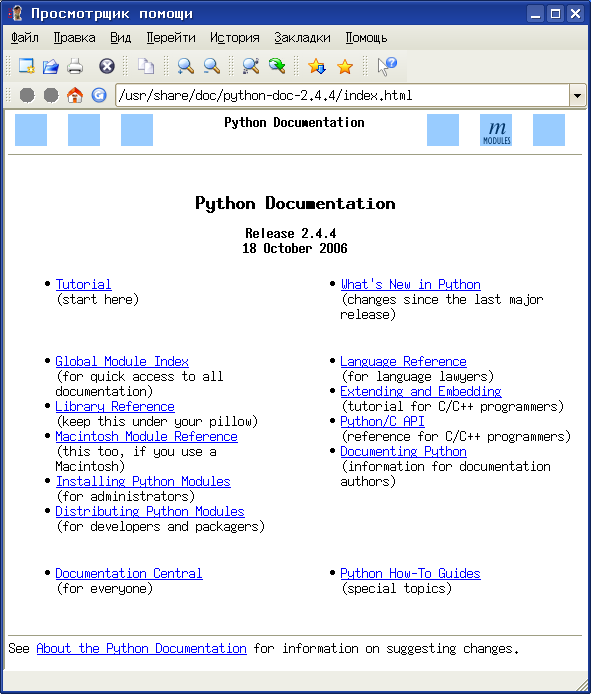Open the Documentation Central link
The width and height of the screenshot is (591, 694).
coord(129,574)
